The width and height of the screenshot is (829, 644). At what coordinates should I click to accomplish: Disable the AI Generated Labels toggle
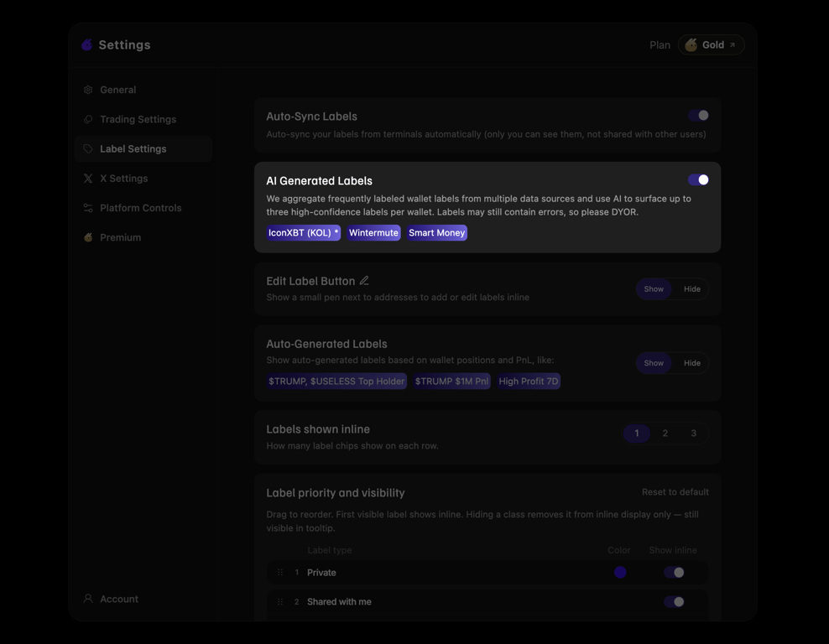click(x=698, y=179)
